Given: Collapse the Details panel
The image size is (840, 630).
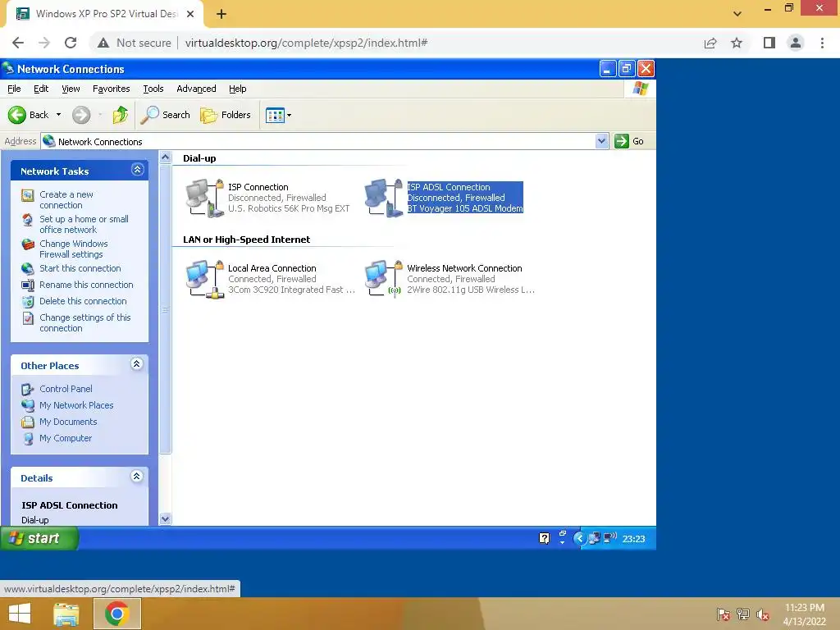Looking at the screenshot, I should click(x=137, y=477).
